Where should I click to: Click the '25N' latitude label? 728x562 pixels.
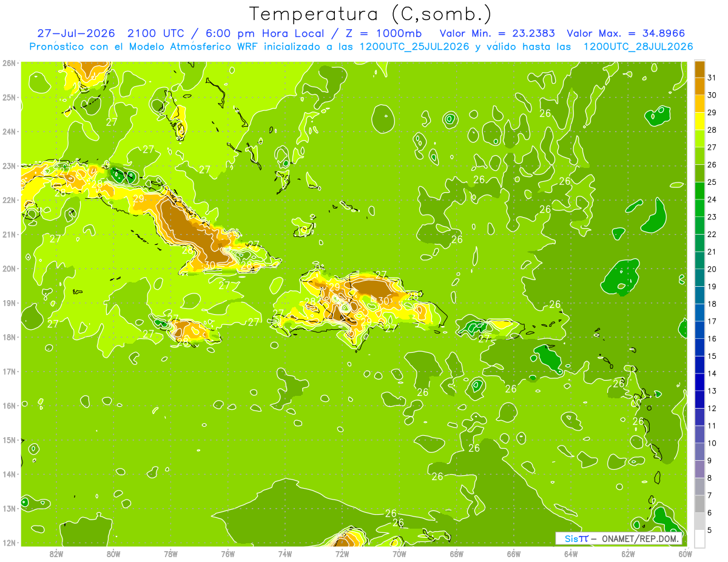[10, 97]
